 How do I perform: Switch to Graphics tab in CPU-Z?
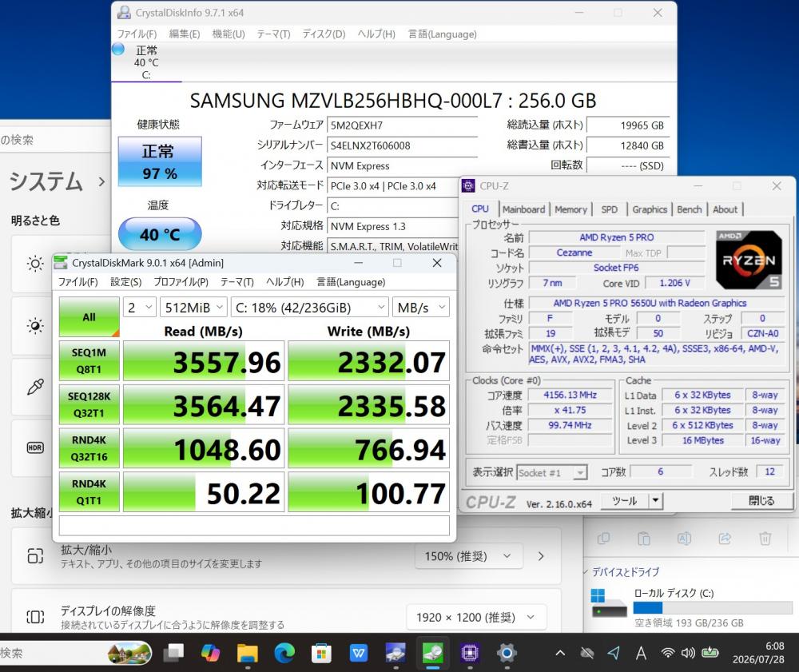(x=650, y=209)
